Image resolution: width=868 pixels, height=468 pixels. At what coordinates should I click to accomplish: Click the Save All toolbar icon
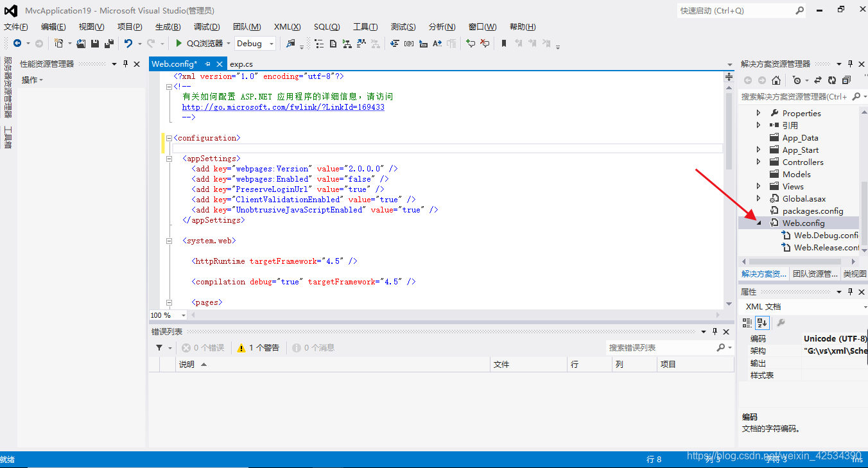pyautogui.click(x=108, y=43)
